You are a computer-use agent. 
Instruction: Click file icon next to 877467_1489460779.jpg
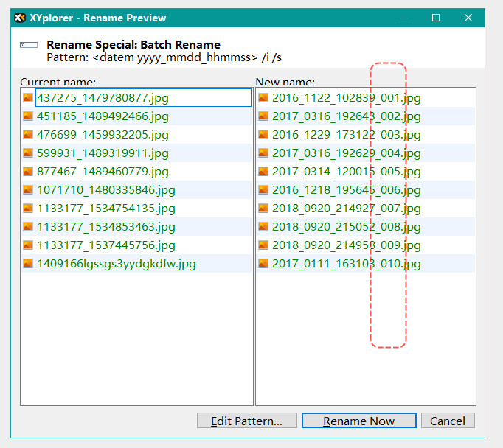[28, 171]
